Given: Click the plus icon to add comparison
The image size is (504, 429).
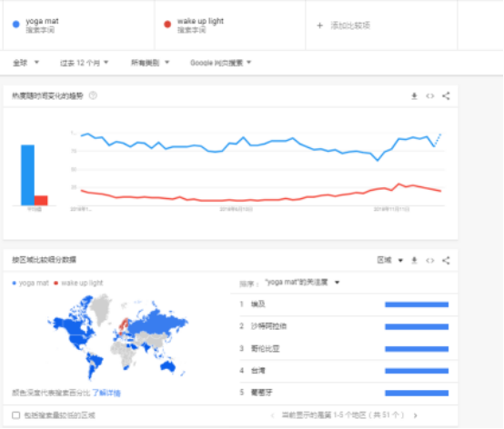Looking at the screenshot, I should click(320, 25).
